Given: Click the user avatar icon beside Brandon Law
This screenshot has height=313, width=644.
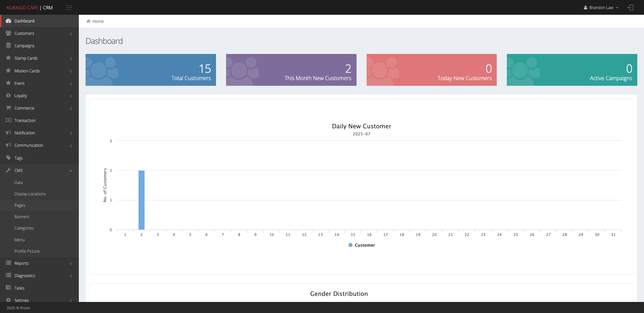Looking at the screenshot, I should [x=586, y=7].
